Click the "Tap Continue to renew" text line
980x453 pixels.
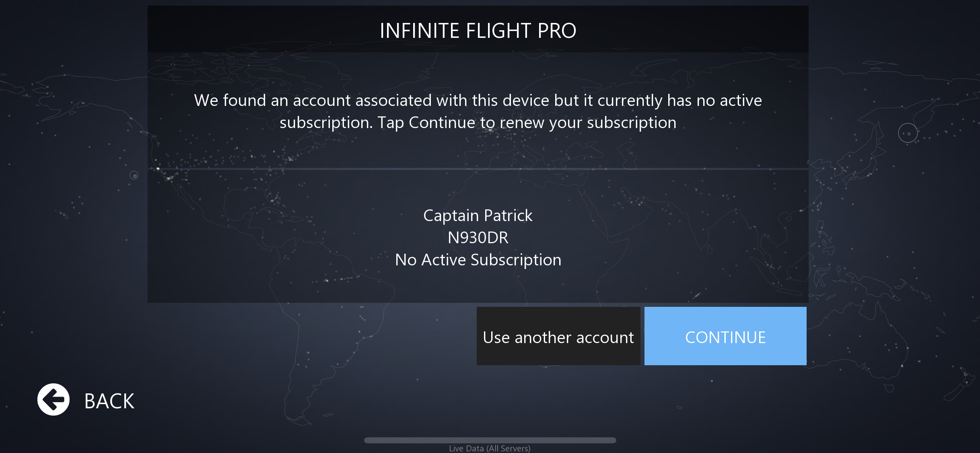click(x=478, y=122)
